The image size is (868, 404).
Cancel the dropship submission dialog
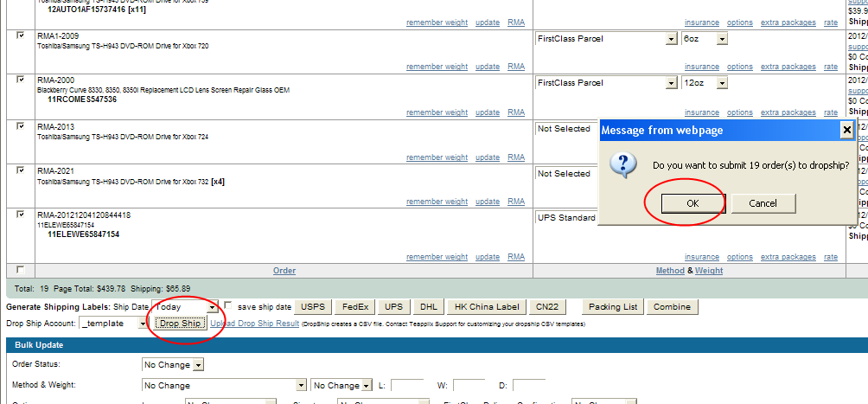[x=763, y=203]
